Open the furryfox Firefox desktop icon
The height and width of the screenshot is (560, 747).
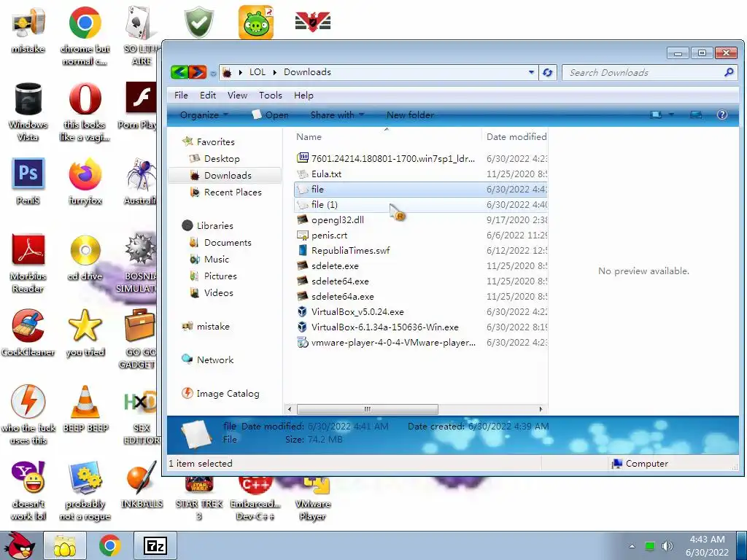(x=85, y=182)
